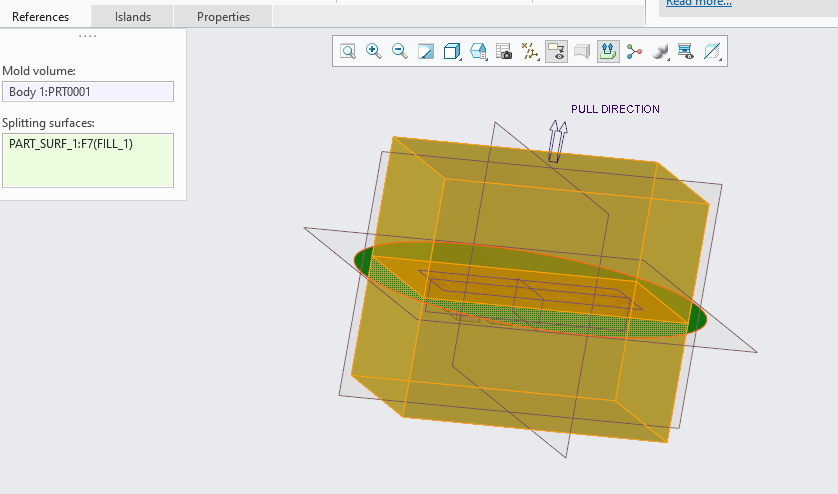Click the three-node branch icon
Image resolution: width=838 pixels, height=494 pixels.
[x=634, y=51]
